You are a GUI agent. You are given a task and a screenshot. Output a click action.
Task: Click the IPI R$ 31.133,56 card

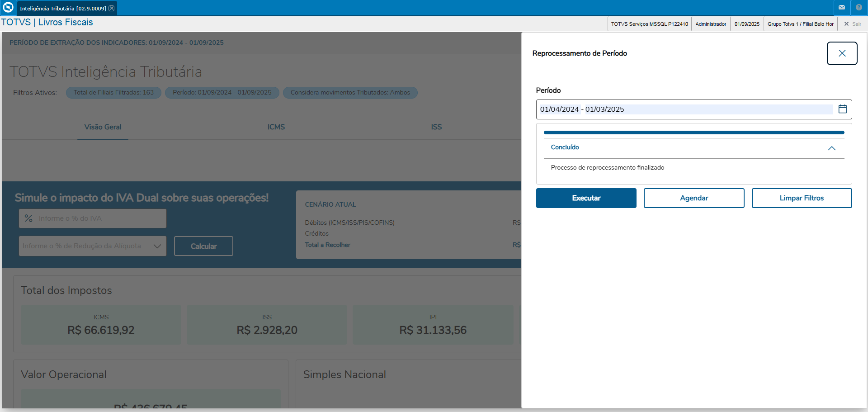coord(433,325)
